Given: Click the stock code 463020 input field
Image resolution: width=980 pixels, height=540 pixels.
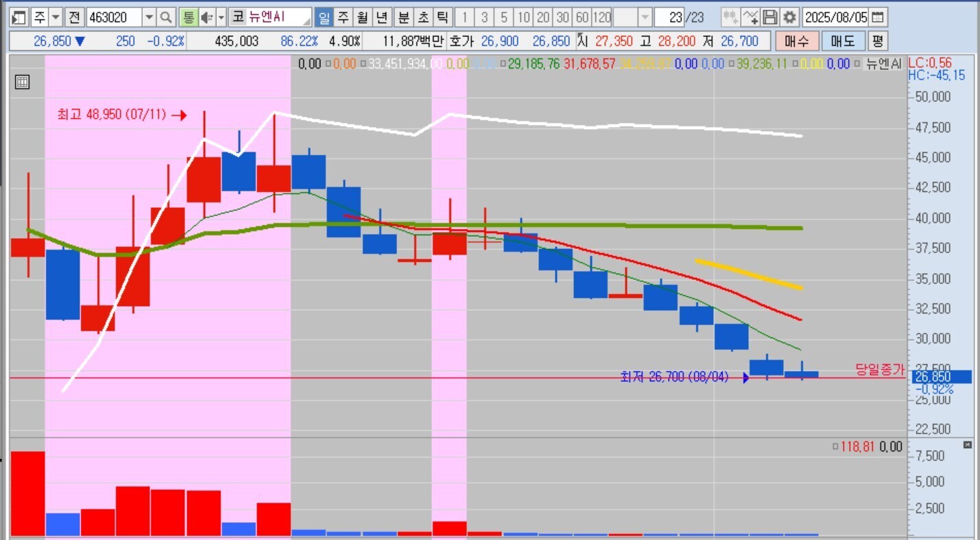Looking at the screenshot, I should pos(115,17).
